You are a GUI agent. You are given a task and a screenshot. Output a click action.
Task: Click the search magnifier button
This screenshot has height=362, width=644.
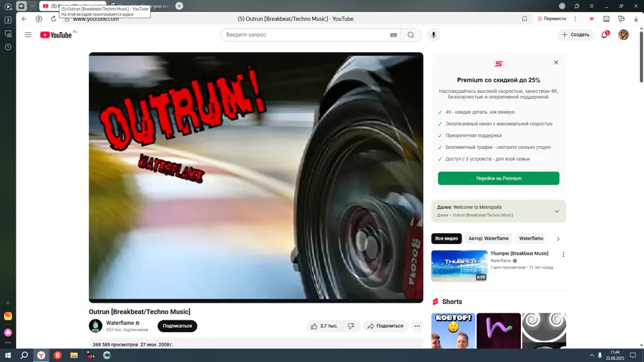[x=411, y=35]
